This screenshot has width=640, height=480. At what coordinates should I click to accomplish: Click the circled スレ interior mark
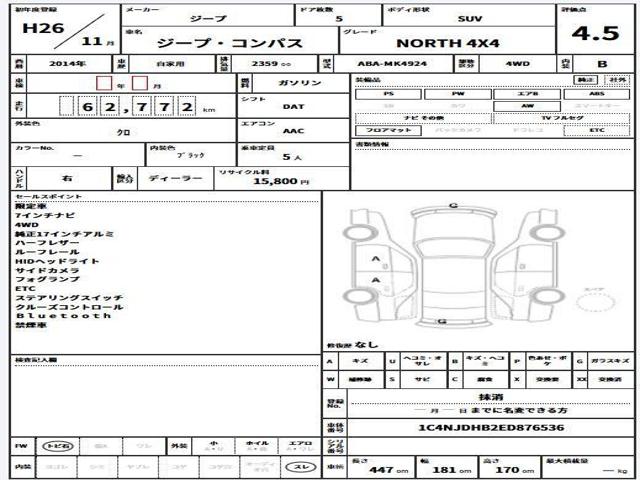tap(302, 467)
